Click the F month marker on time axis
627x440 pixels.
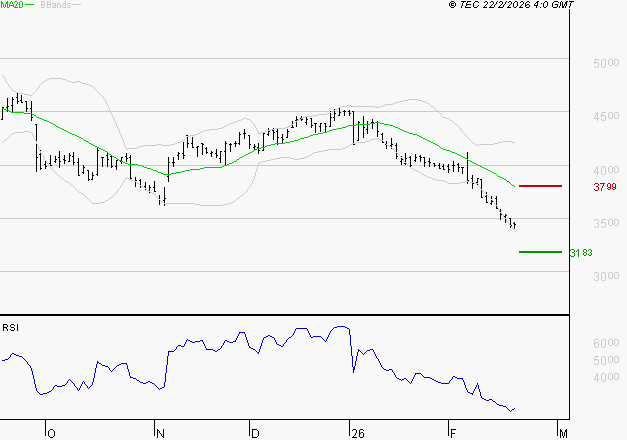tap(453, 434)
